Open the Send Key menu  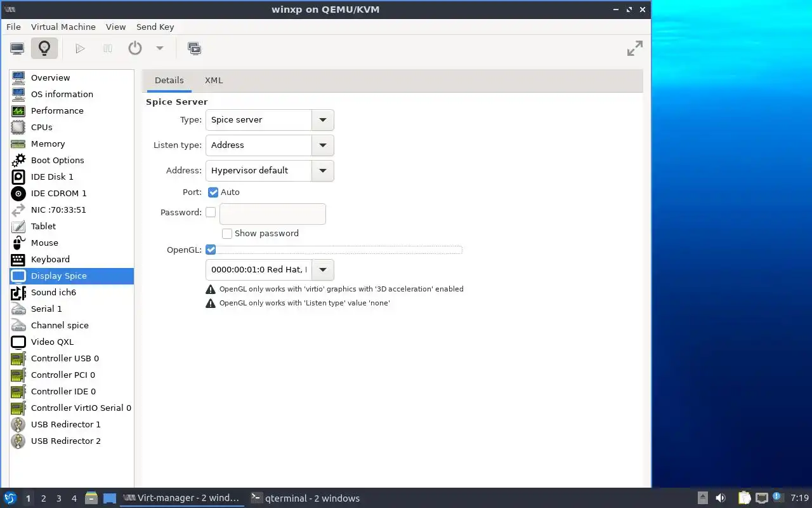click(155, 27)
